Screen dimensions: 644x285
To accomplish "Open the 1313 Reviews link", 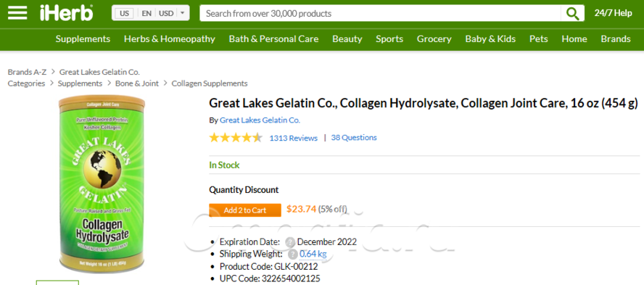I will click(293, 138).
